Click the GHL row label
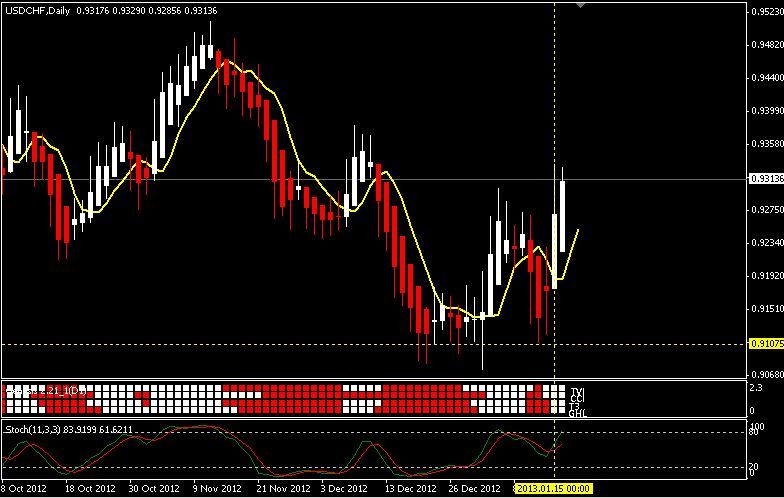This screenshot has height=498, width=784. click(576, 412)
